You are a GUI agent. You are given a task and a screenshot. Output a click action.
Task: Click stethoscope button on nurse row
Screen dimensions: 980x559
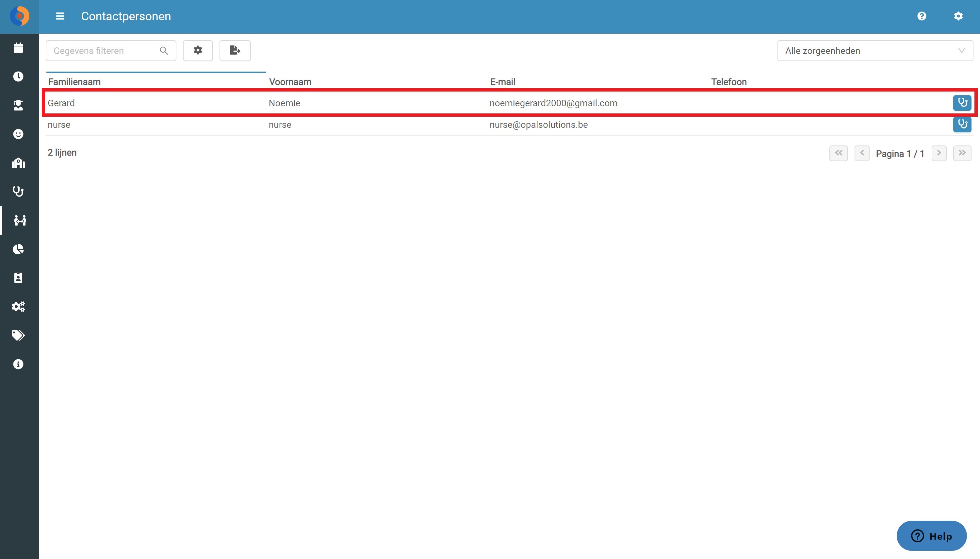(962, 125)
